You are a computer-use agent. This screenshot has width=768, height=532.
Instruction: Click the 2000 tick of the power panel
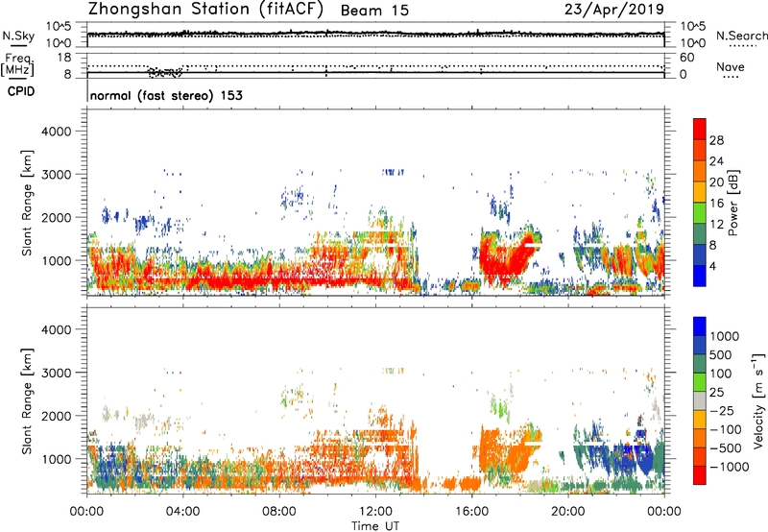click(56, 217)
